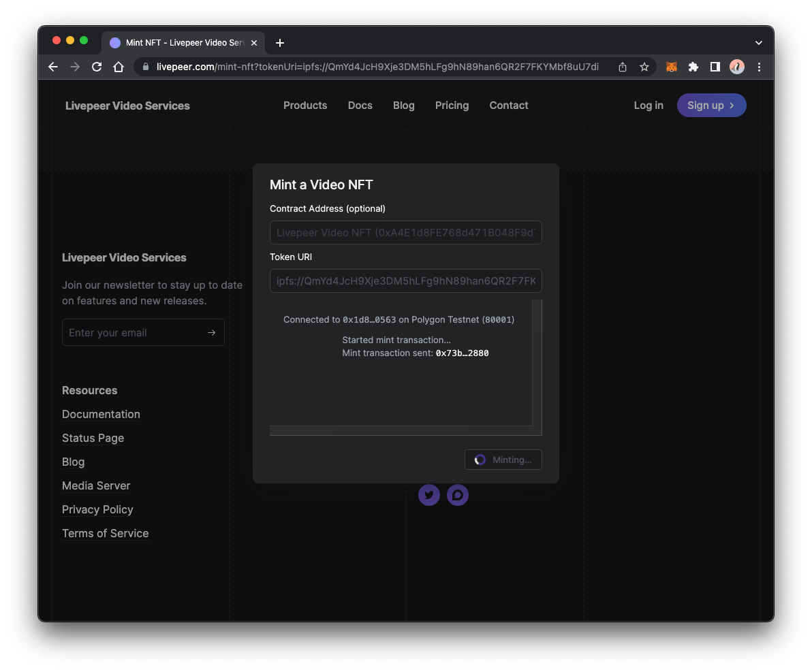Open the Blog link under Resources
Screen dimensions: 812x672
(73, 462)
